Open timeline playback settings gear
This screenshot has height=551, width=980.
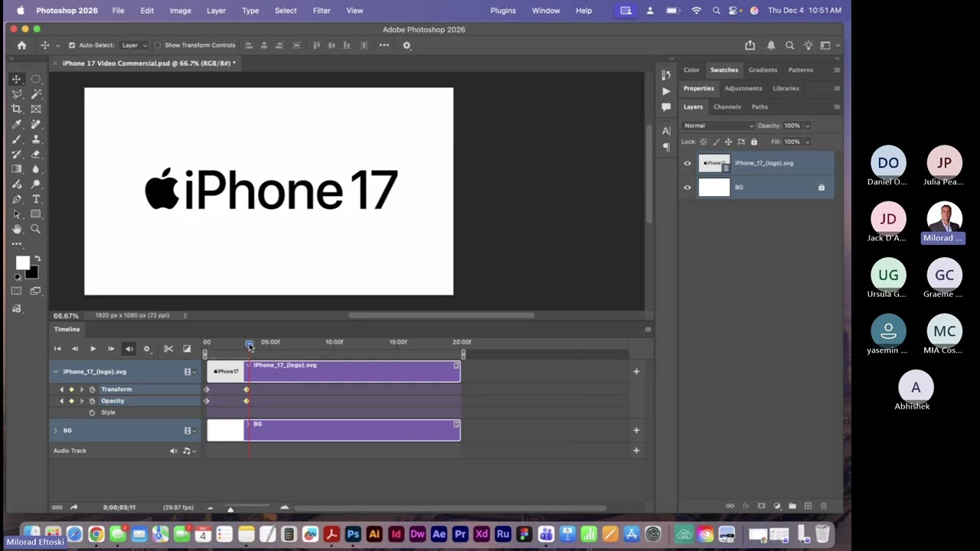pos(147,349)
